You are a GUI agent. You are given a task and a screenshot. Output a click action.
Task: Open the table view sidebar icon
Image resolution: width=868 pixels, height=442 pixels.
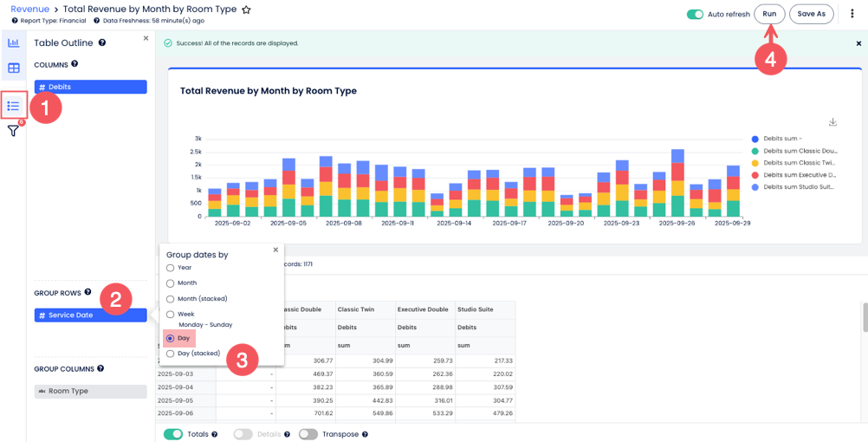(13, 68)
